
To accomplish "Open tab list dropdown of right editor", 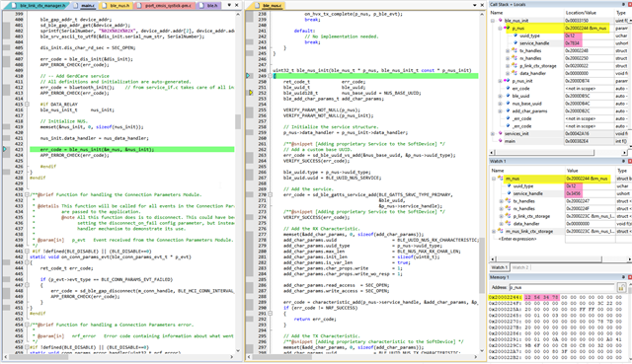I will coord(474,5).
